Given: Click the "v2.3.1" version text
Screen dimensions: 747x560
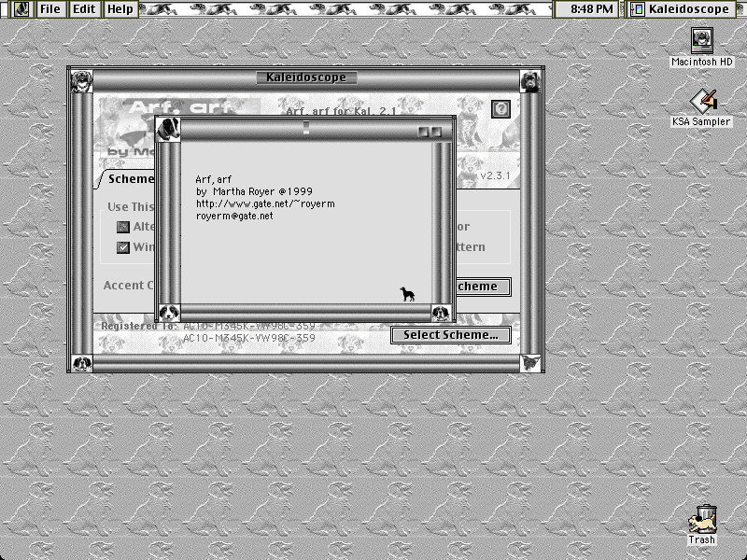Looking at the screenshot, I should pos(495,175).
